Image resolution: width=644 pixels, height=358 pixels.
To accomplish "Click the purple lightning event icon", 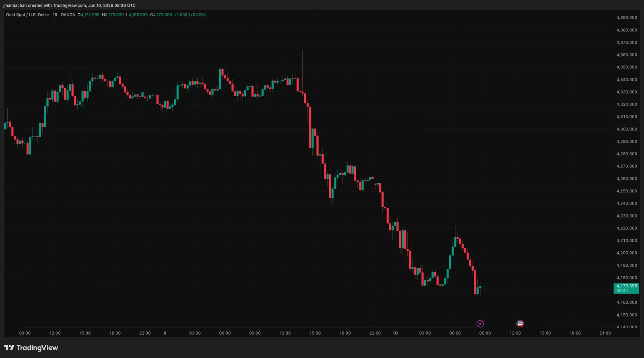I will tap(480, 323).
